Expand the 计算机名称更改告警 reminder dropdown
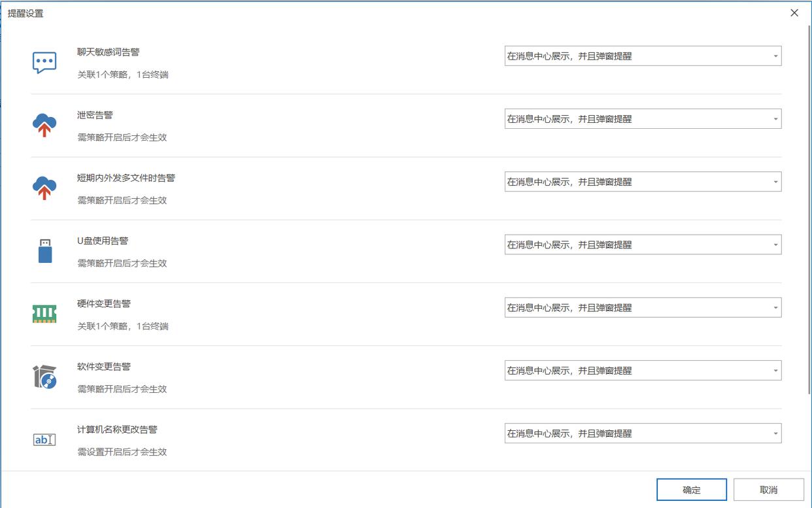Screen dimensions: 812x508 pos(643,433)
